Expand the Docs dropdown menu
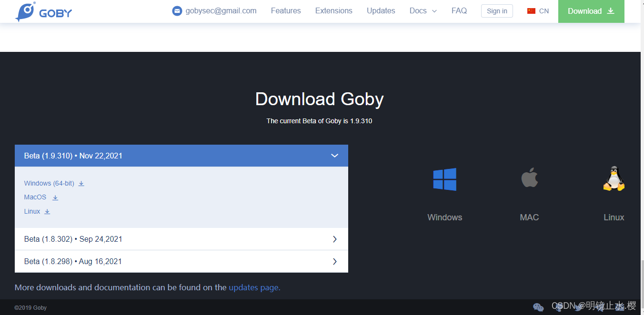The image size is (644, 315). [423, 10]
